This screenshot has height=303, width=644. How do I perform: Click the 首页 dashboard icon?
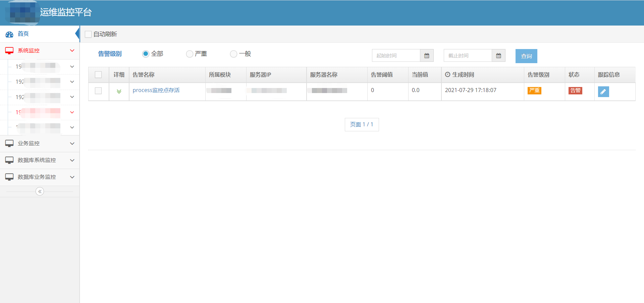(9, 34)
